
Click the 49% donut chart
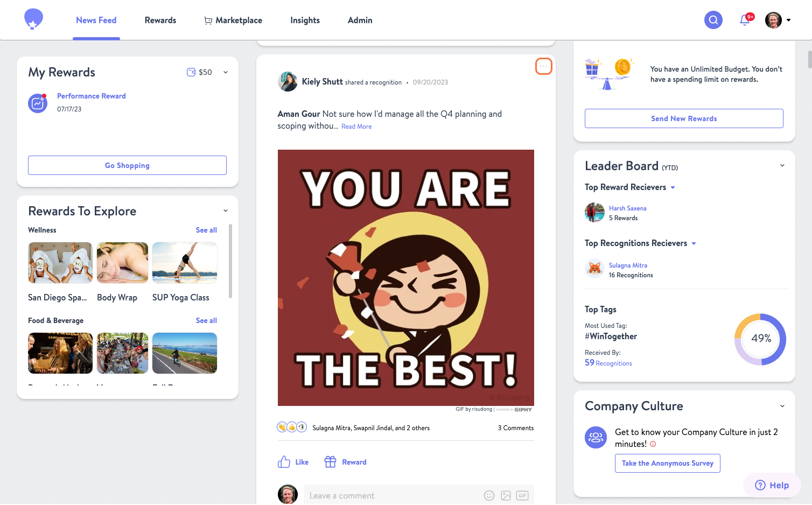(x=760, y=339)
